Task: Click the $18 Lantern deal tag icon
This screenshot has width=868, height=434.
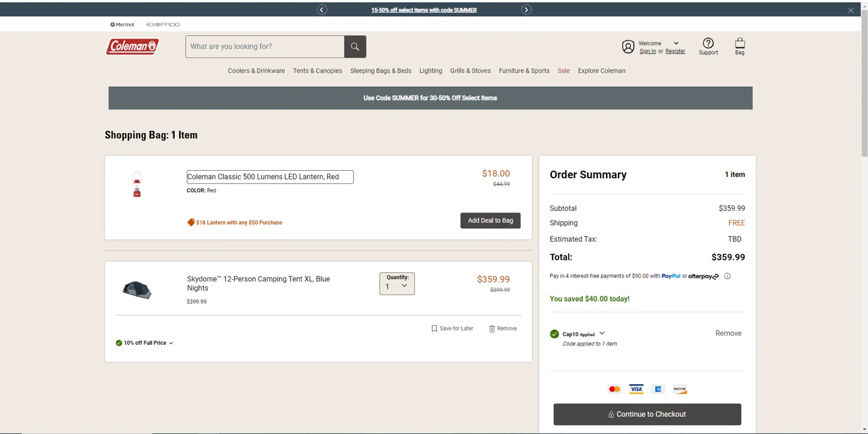Action: click(x=191, y=222)
